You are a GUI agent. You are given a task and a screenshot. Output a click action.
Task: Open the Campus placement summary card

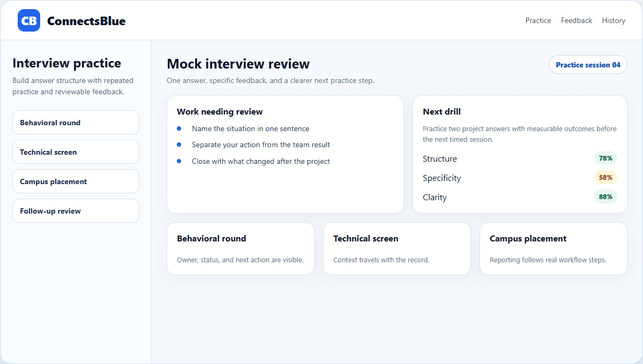(554, 249)
